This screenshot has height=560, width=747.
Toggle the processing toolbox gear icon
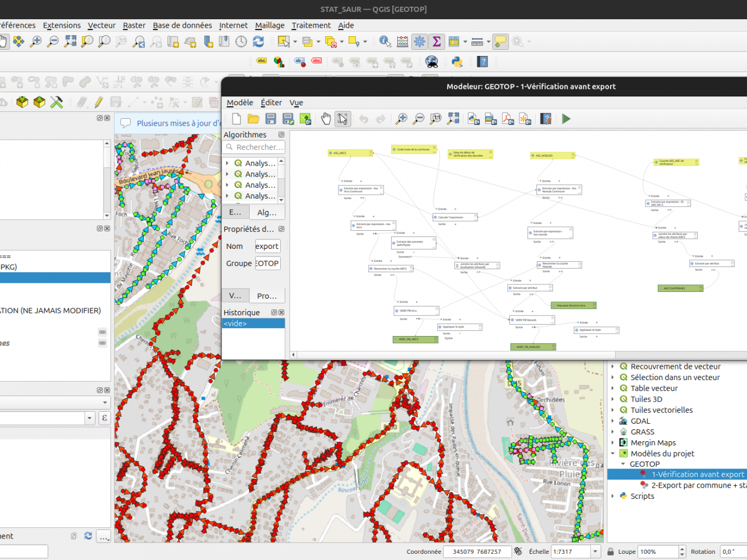pyautogui.click(x=419, y=41)
